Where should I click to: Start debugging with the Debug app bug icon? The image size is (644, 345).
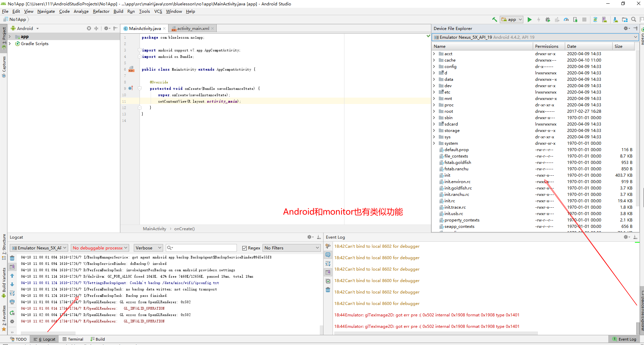[x=548, y=20]
